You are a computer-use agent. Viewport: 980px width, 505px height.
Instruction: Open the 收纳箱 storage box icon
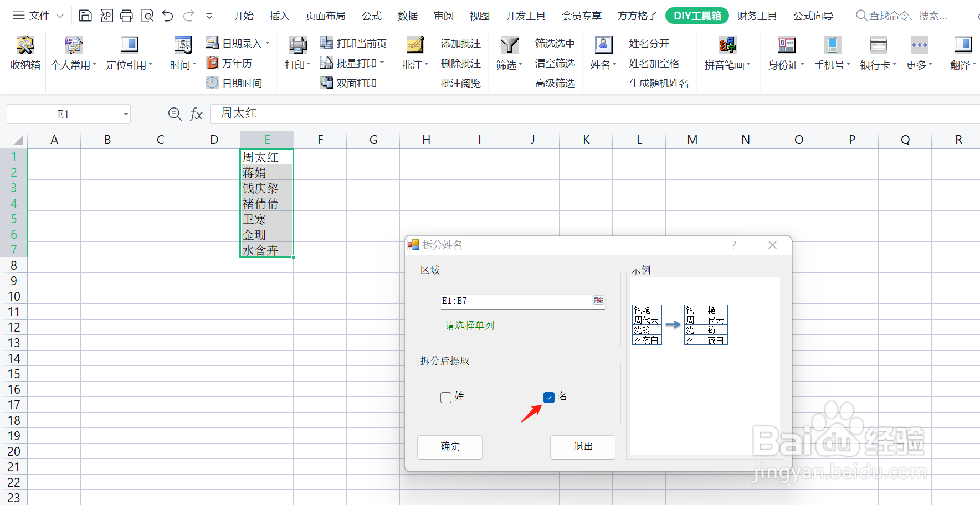coord(25,45)
